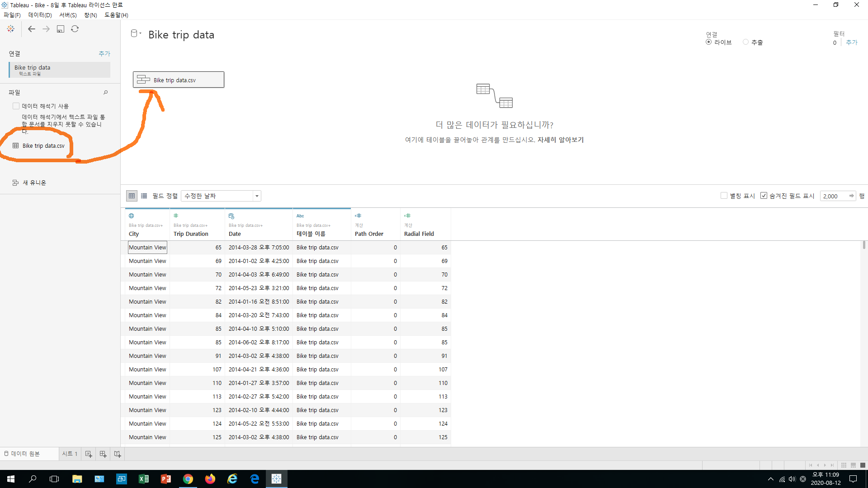Uncheck the 숨겨진 필드 표시 checkbox

[x=764, y=196]
